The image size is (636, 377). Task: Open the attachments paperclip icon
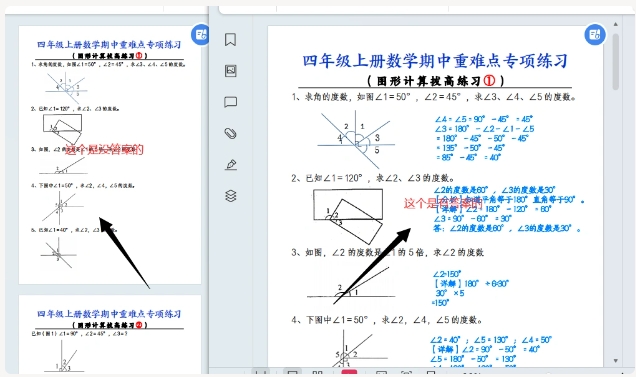[230, 134]
